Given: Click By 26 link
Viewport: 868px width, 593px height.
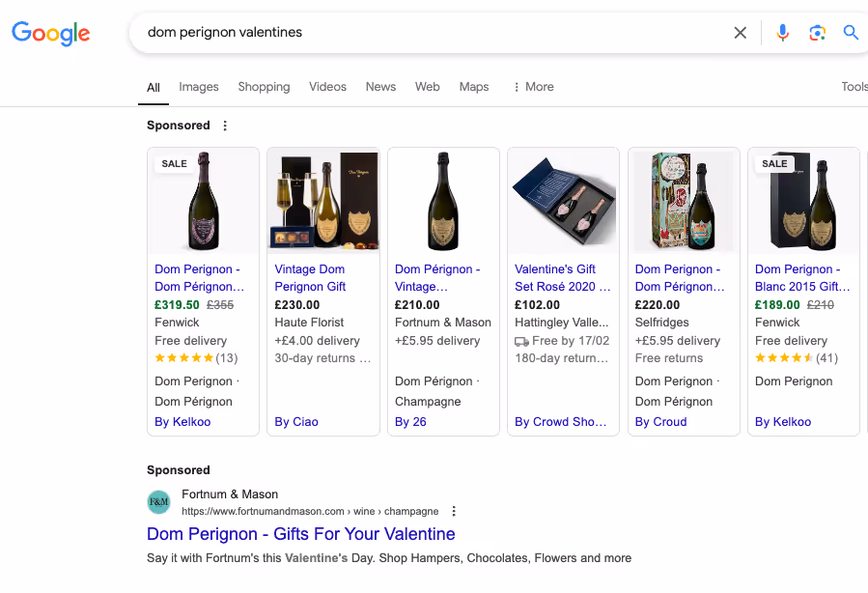Looking at the screenshot, I should pos(410,422).
